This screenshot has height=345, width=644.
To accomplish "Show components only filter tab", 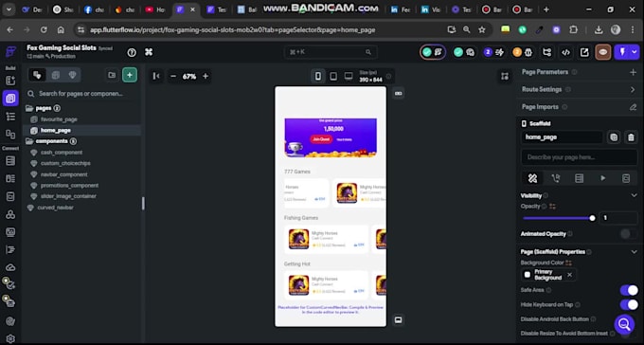I will click(72, 75).
